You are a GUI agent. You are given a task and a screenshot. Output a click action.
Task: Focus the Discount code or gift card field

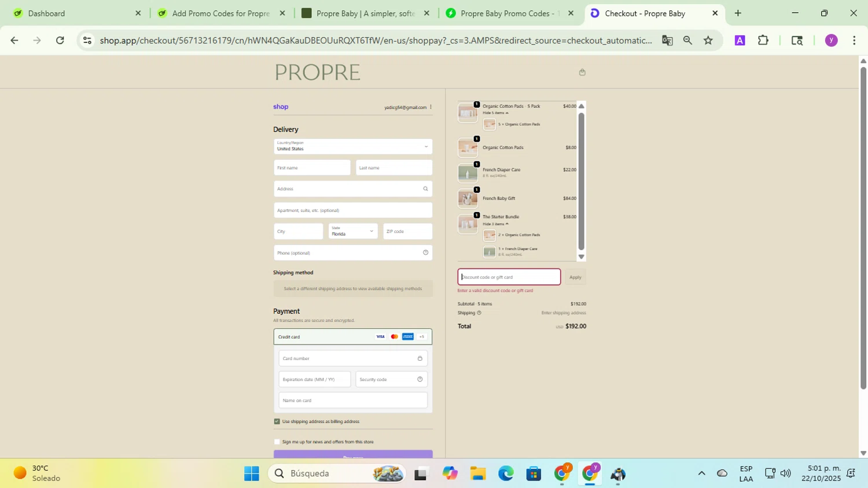click(509, 277)
